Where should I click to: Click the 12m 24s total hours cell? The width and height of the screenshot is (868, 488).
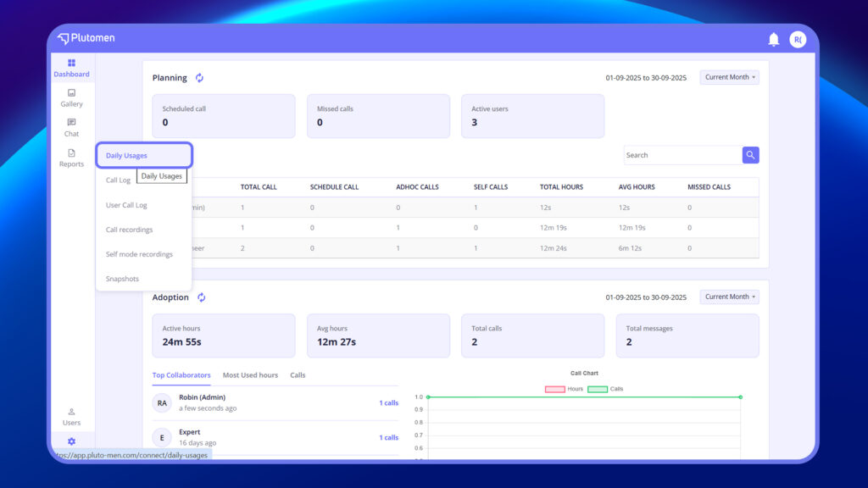tap(553, 248)
